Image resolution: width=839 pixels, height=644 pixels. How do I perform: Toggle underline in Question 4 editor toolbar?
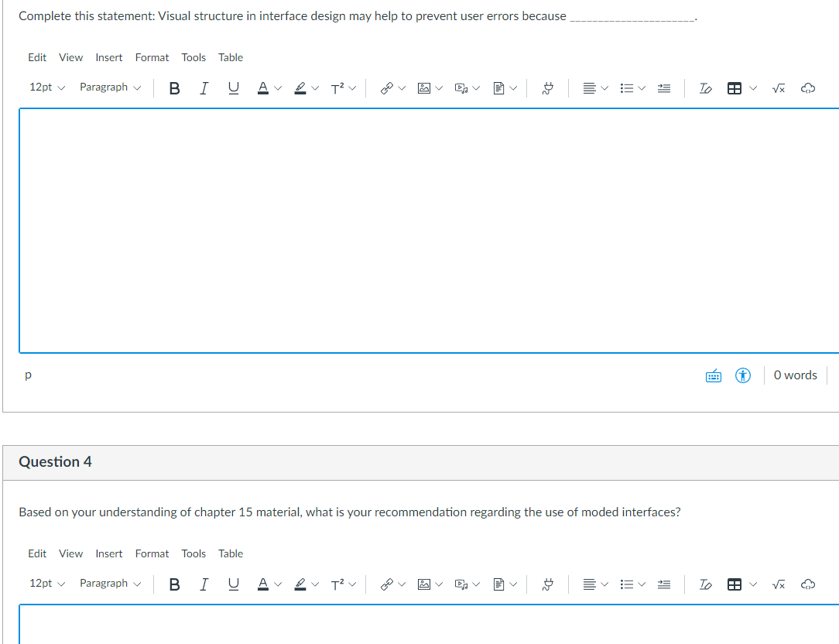coord(233,584)
